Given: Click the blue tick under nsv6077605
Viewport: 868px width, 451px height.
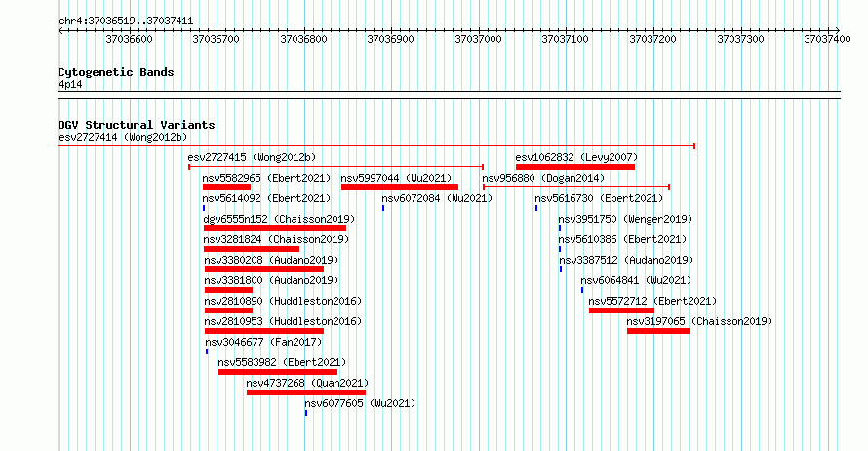Looking at the screenshot, I should [x=306, y=413].
